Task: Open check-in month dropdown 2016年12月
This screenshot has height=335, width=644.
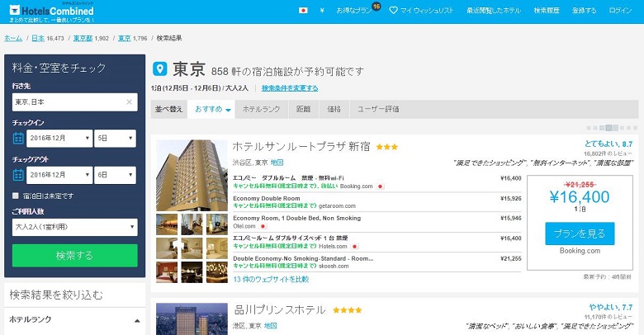Action: [59, 139]
